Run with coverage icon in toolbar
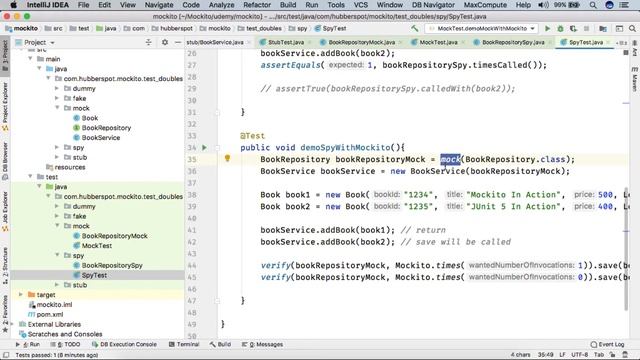This screenshot has width=640, height=360. tap(573, 29)
